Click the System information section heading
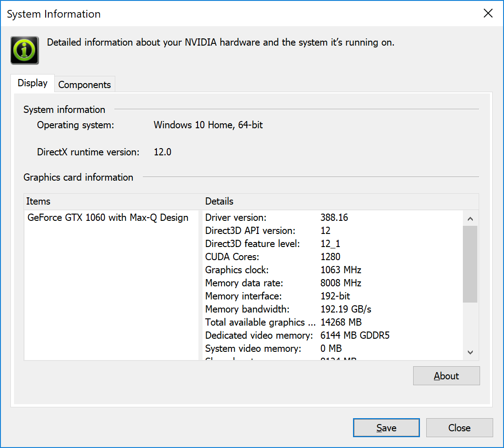The width and height of the screenshot is (504, 448). (x=64, y=109)
